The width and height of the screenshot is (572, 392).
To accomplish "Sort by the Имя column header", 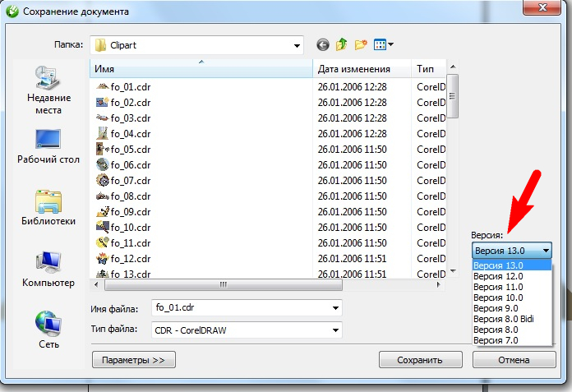I will [x=201, y=68].
